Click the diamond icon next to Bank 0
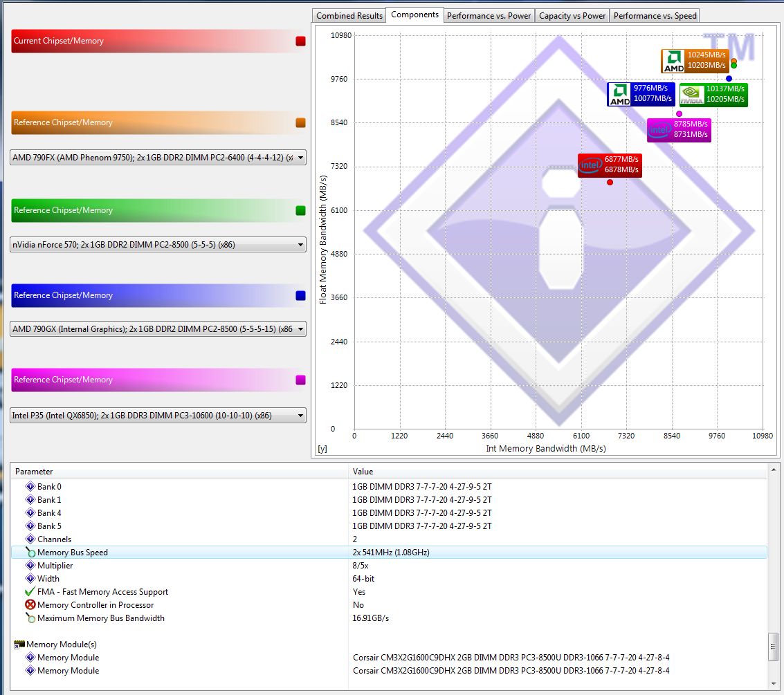Viewport: 784px width, 695px height. tap(30, 487)
